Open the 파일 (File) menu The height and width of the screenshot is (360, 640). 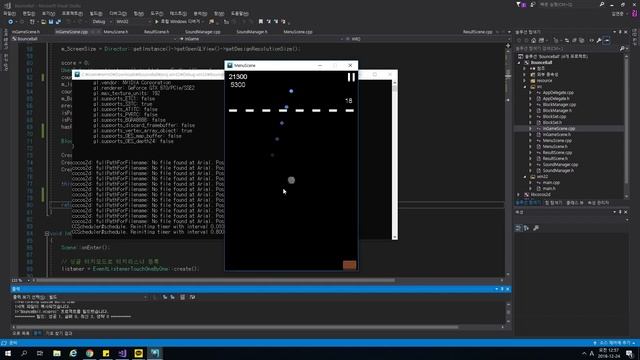9,13
